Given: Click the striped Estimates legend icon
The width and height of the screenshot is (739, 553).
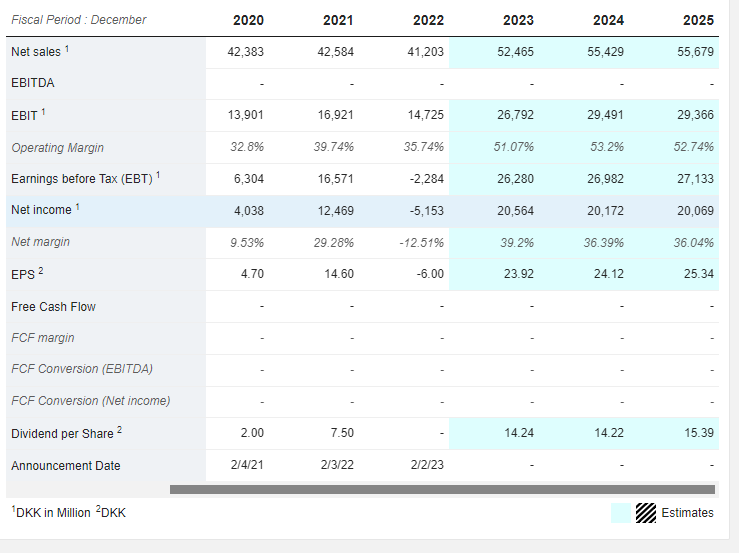Looking at the screenshot, I should point(645,513).
